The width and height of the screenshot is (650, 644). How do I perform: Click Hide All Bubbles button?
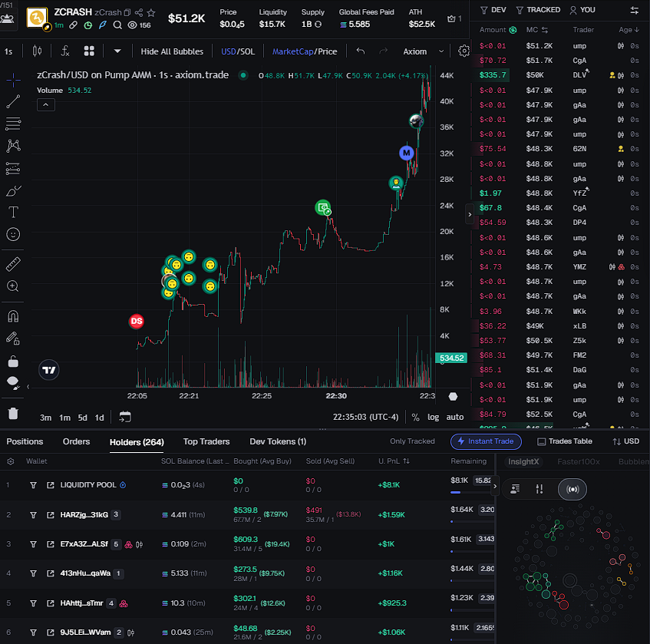click(x=172, y=51)
